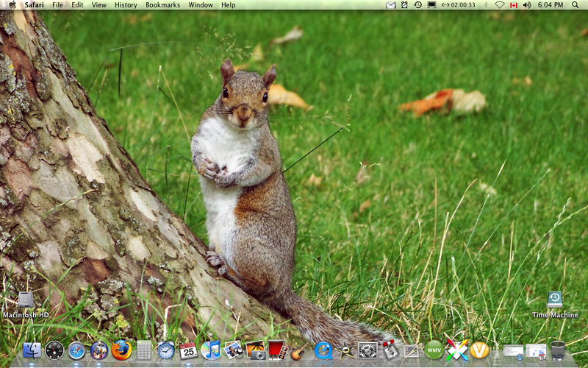Restore minimized Safari window in dock

pos(513,352)
